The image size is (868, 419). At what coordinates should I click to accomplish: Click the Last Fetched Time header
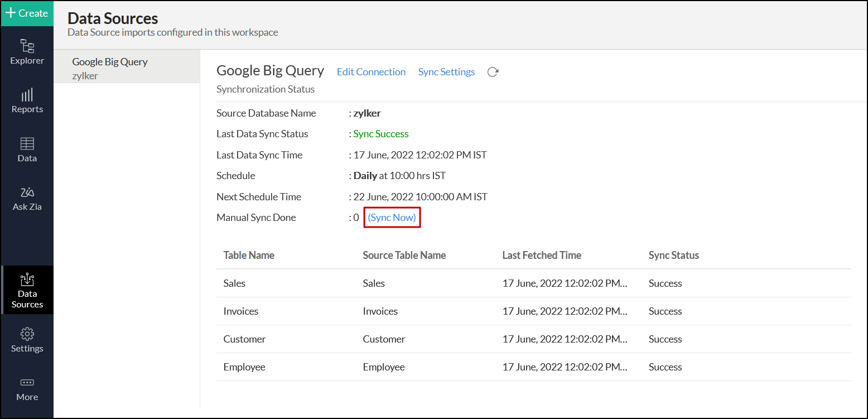tap(542, 256)
